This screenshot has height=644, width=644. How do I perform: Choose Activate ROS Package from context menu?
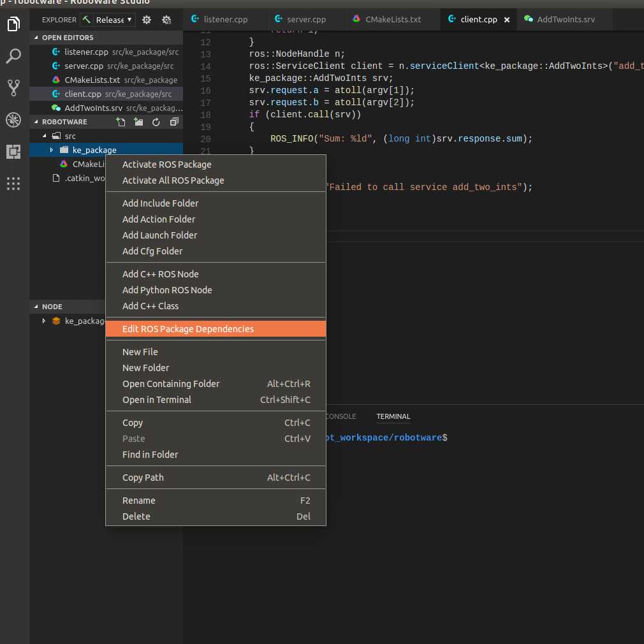(216, 165)
